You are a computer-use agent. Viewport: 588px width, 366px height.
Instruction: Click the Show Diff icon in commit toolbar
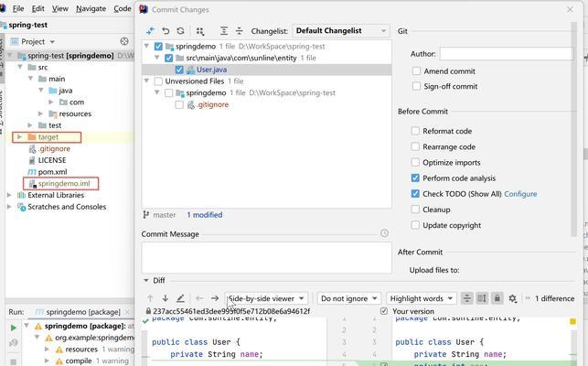tap(150, 31)
